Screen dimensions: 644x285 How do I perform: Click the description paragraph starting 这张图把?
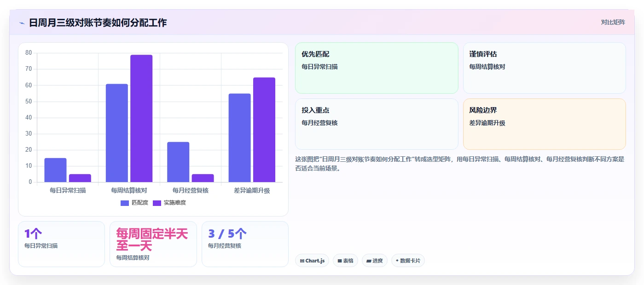[460, 164]
